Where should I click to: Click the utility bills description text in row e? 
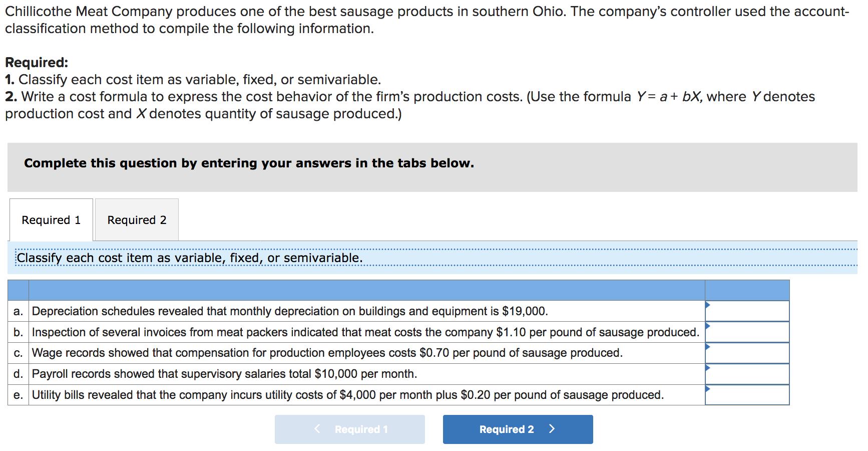(x=348, y=395)
